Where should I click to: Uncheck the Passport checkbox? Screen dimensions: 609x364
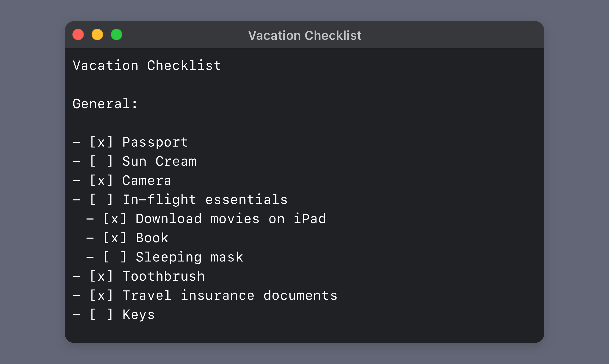pos(101,142)
